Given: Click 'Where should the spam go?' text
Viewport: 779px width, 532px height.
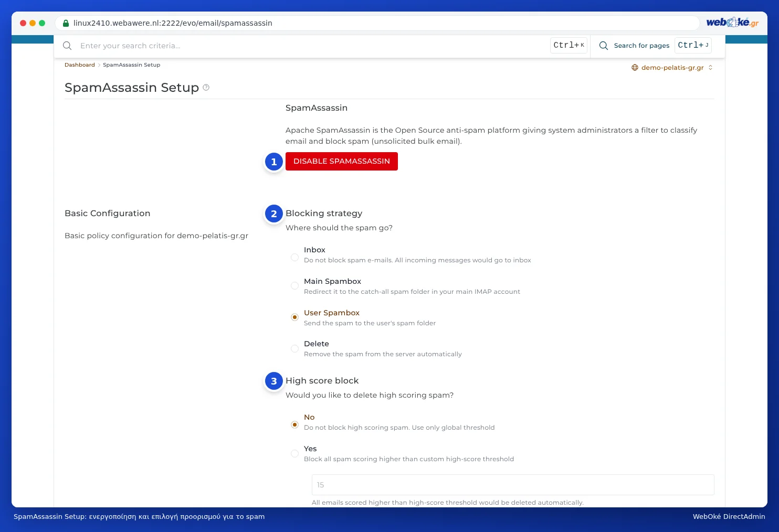Looking at the screenshot, I should pyautogui.click(x=339, y=228).
